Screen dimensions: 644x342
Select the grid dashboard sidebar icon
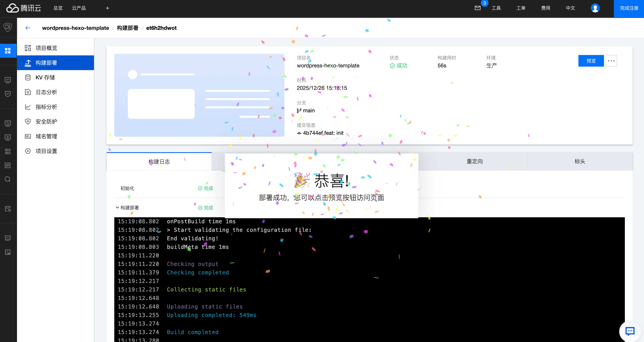click(8, 51)
